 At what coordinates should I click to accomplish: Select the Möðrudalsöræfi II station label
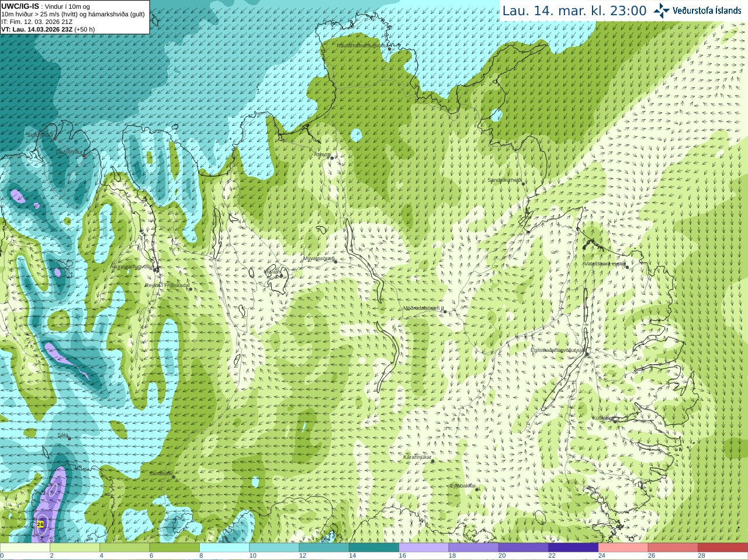[x=424, y=308]
